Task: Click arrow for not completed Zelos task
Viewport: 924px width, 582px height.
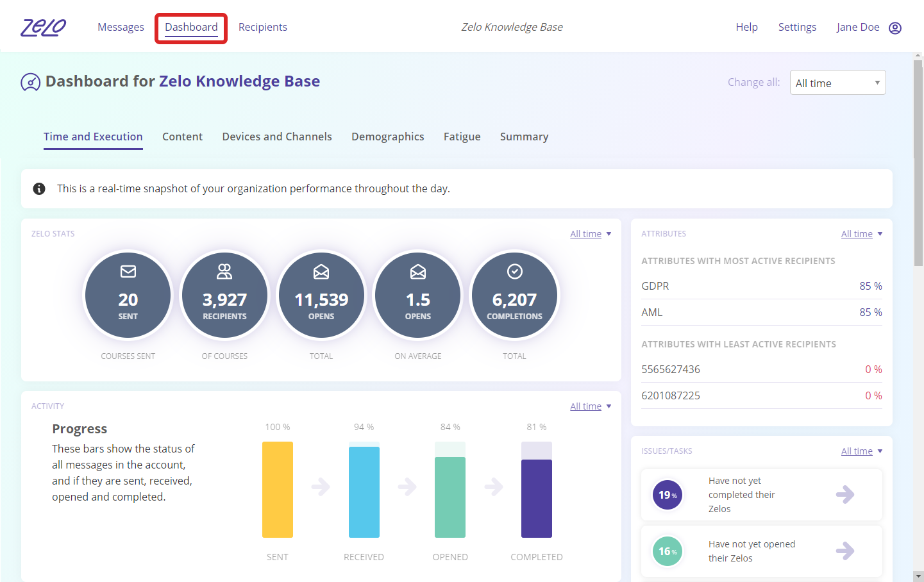Action: pos(845,494)
